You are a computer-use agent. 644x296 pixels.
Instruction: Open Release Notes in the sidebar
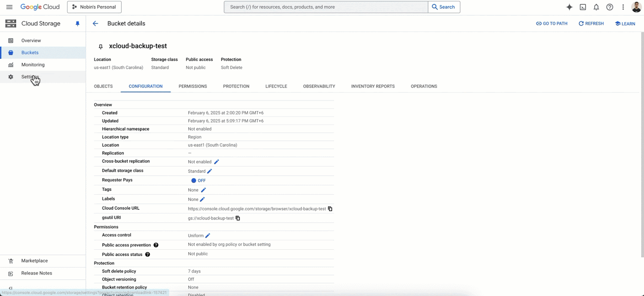pyautogui.click(x=43, y=273)
